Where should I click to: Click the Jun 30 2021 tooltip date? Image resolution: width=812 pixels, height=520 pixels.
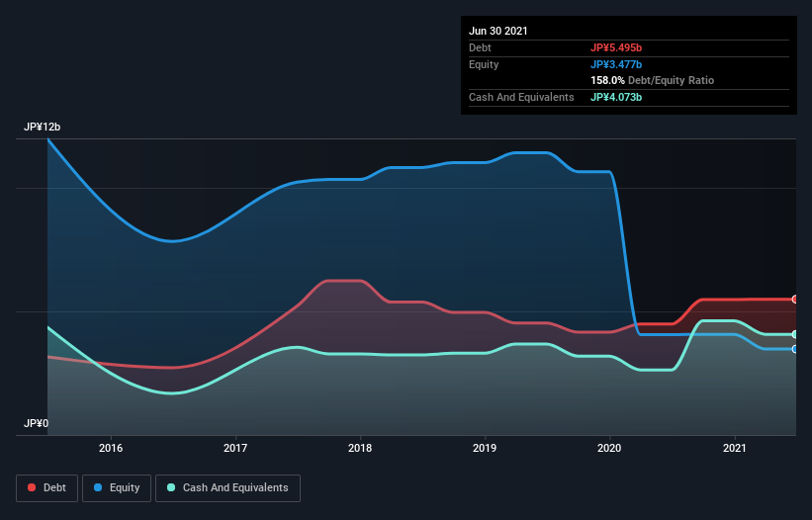point(498,31)
